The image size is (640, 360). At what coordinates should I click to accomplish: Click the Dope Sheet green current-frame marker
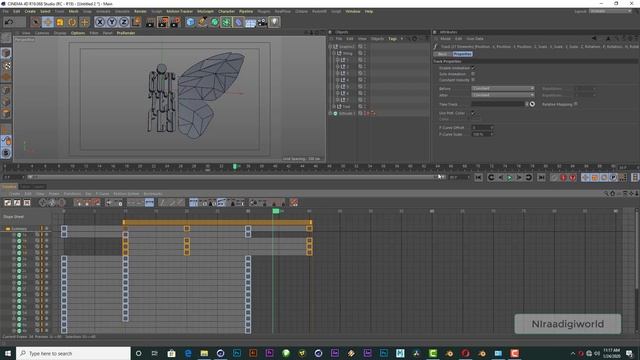[276, 211]
